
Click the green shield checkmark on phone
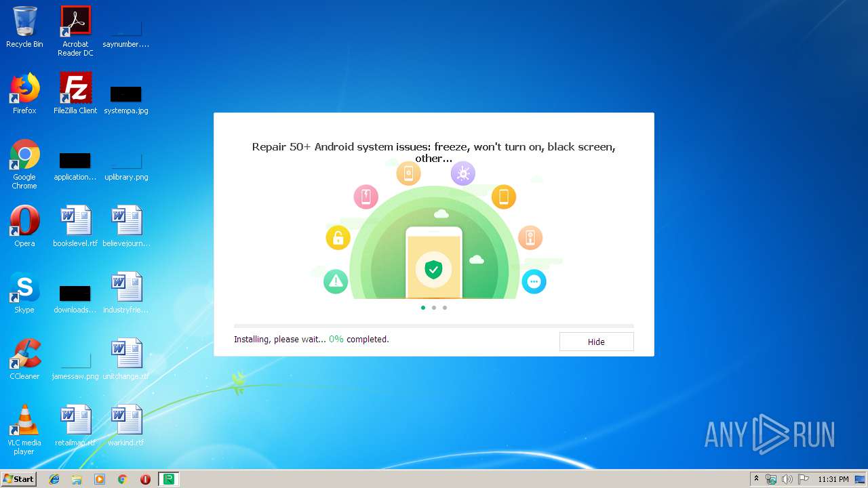(433, 270)
